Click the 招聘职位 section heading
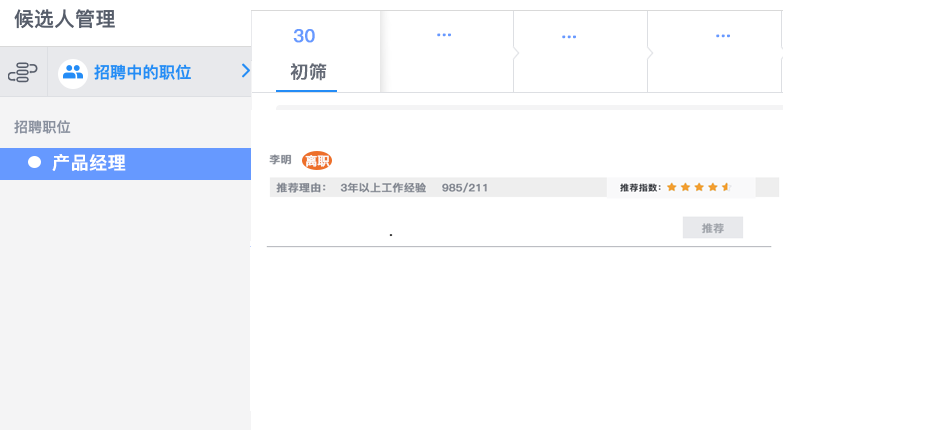The height and width of the screenshot is (430, 932). point(42,127)
